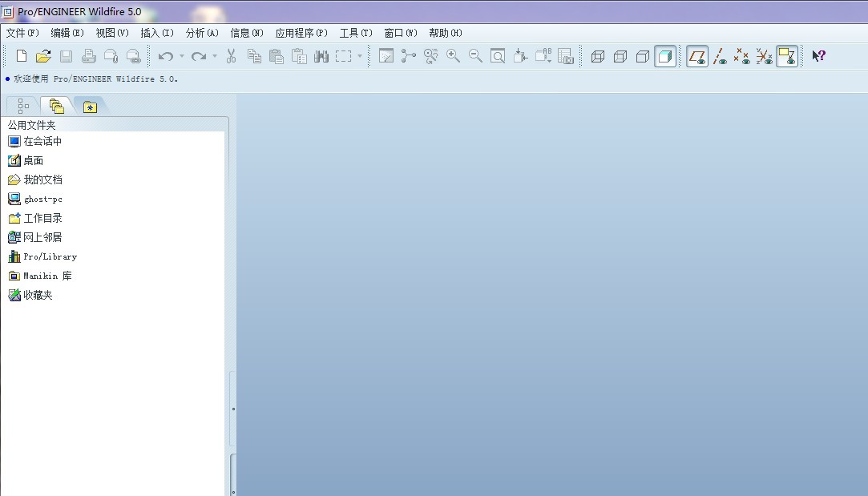Open the 工具(T) menu
This screenshot has width=868, height=496.
[356, 33]
